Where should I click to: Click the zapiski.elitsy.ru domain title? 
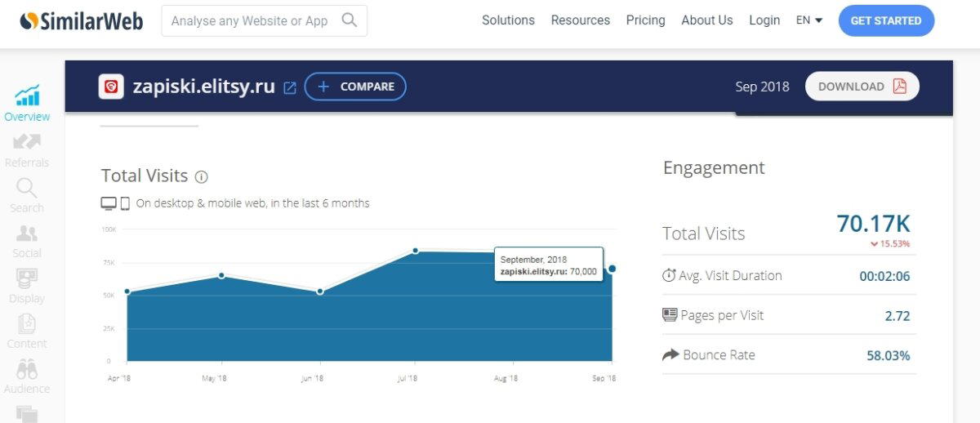tap(204, 87)
